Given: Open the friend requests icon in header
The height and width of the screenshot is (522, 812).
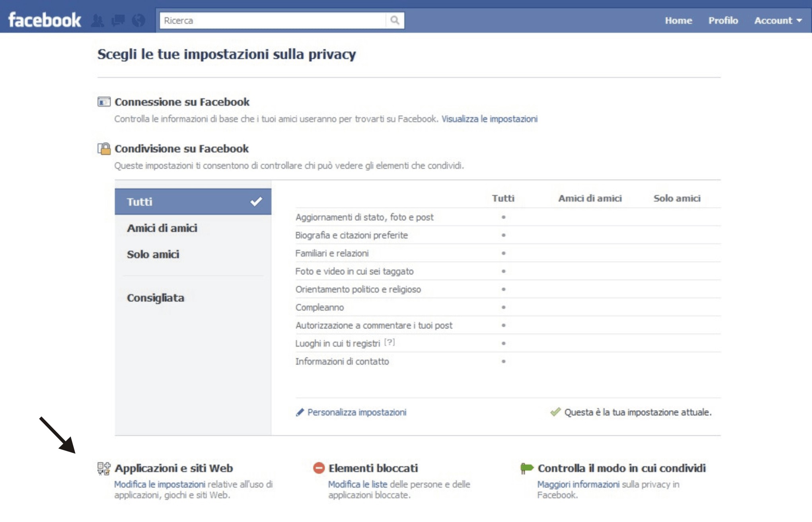Looking at the screenshot, I should (x=98, y=21).
